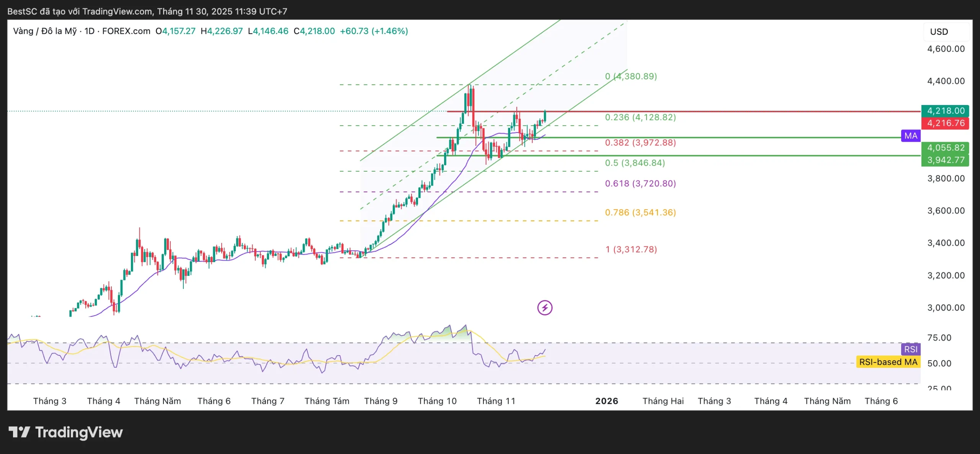Click the purple RSI indicator tag
The width and height of the screenshot is (980, 454).
[x=910, y=349]
